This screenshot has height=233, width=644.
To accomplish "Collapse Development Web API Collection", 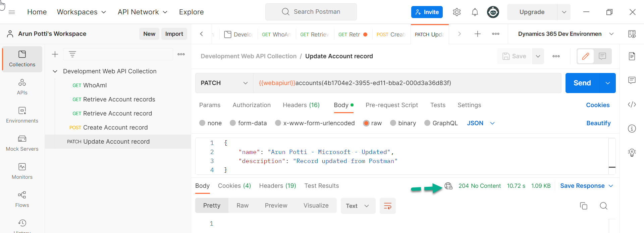I will click(55, 71).
